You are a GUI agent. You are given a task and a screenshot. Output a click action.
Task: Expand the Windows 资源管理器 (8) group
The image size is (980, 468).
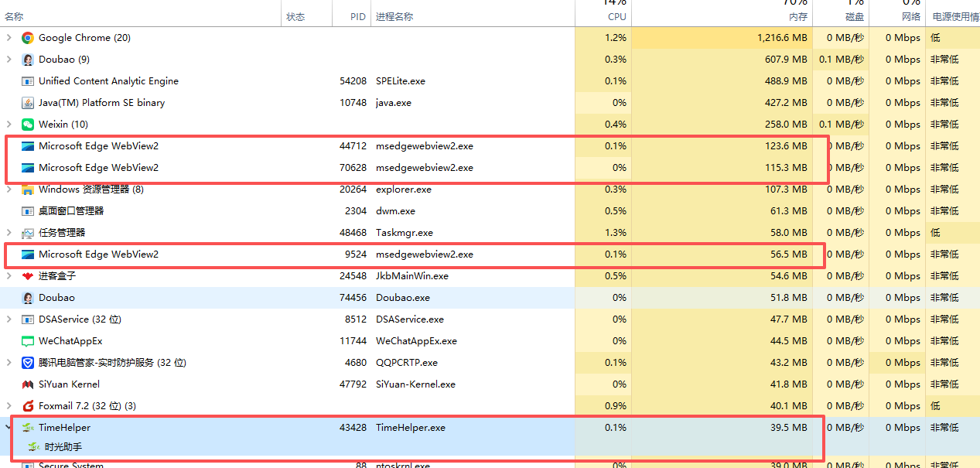point(9,190)
